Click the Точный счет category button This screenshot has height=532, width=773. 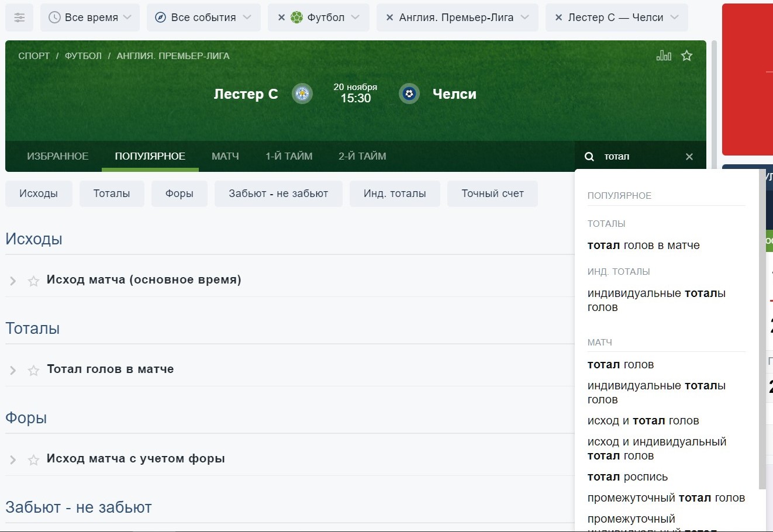(493, 194)
